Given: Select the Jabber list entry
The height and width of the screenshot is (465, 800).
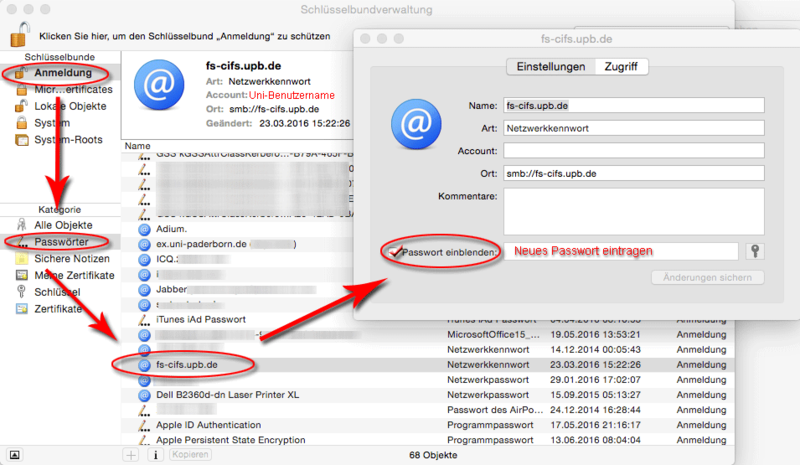Looking at the screenshot, I should [x=171, y=289].
